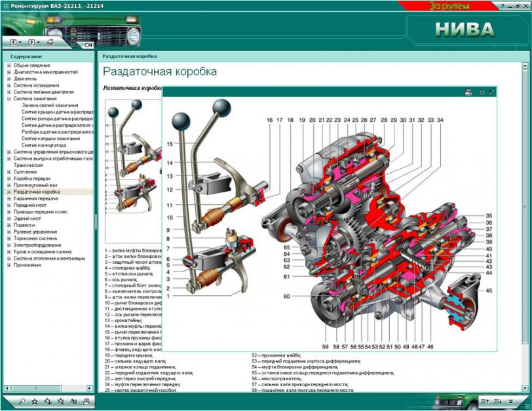Select Приложения in the contents tree
Image resolution: width=532 pixels, height=411 pixels.
pyautogui.click(x=27, y=265)
